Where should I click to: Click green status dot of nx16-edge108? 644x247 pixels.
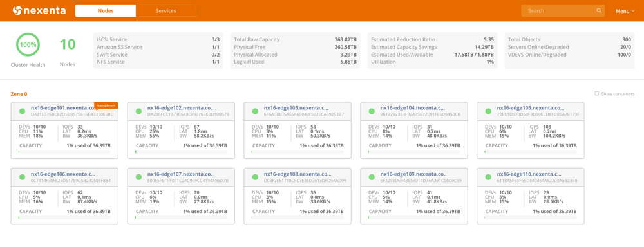(x=255, y=177)
